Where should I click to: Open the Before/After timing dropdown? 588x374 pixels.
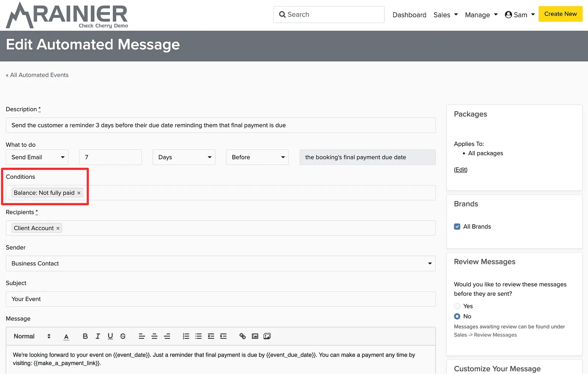tap(258, 157)
